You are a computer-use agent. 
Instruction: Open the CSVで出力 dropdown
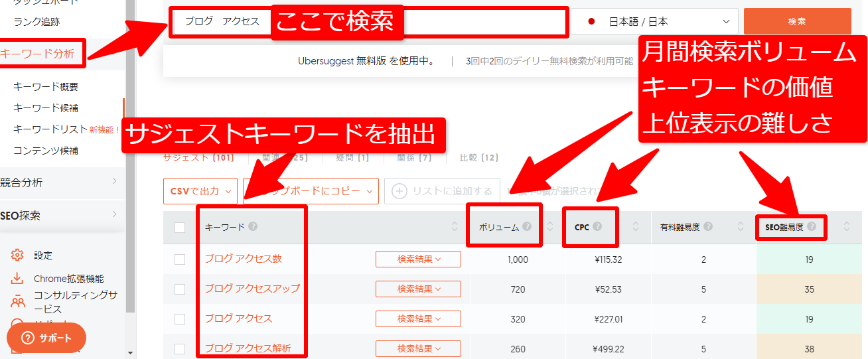(200, 191)
